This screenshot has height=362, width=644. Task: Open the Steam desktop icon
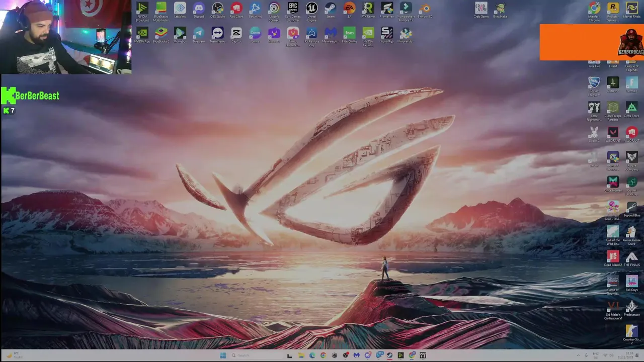[330, 11]
